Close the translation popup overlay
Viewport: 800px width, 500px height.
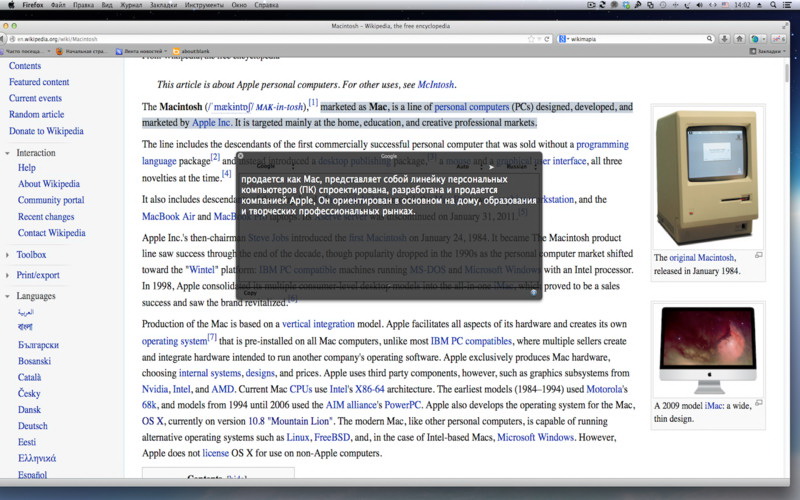click(240, 157)
